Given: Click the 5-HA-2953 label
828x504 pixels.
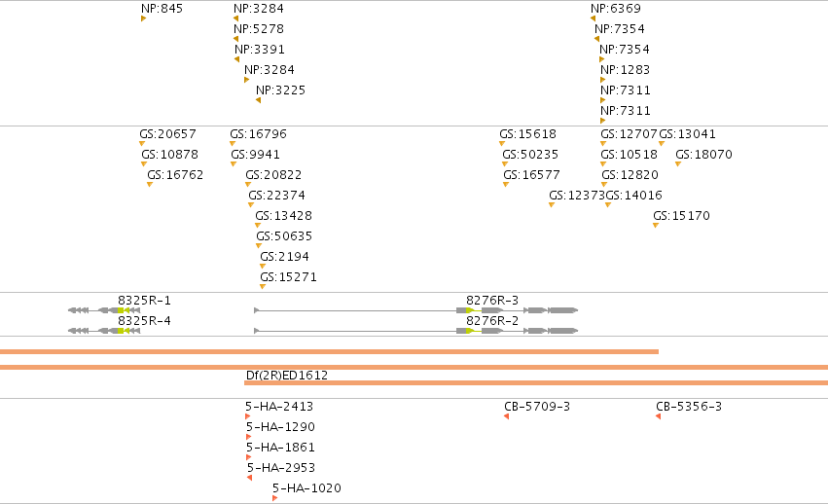Looking at the screenshot, I should 281,468.
